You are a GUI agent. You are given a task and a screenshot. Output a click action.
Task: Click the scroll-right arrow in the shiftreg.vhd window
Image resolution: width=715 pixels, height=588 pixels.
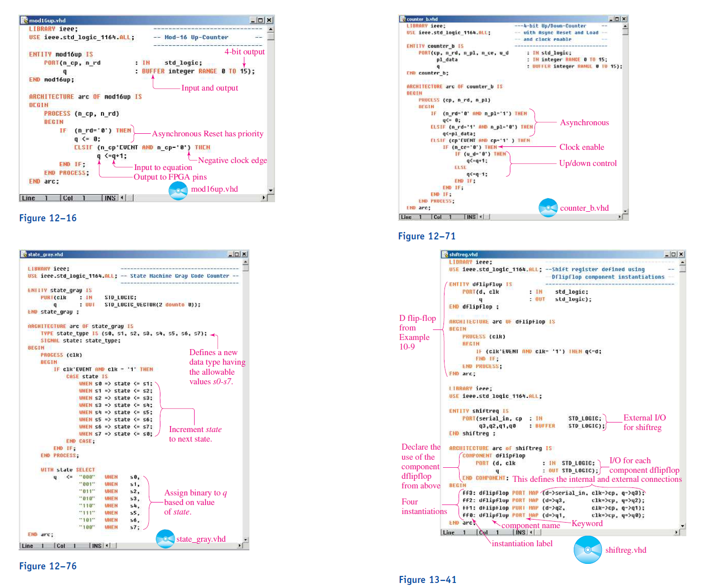tap(676, 532)
